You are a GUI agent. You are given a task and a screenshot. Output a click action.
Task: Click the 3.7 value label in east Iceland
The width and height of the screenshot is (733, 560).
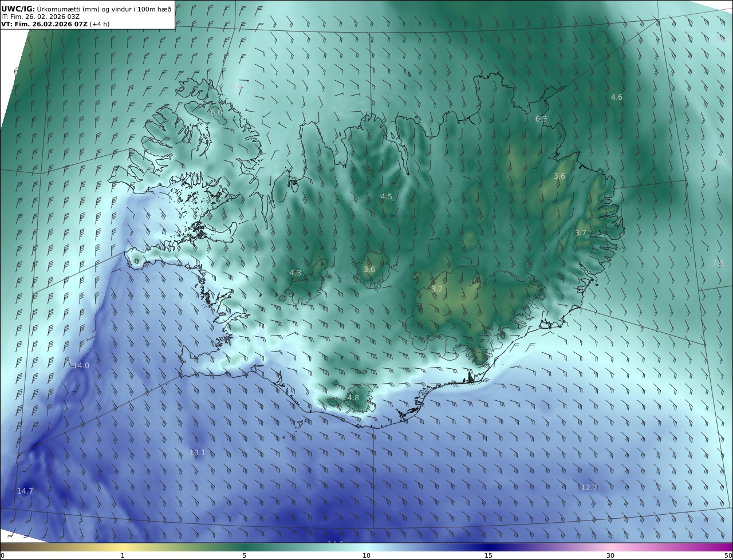tap(581, 233)
